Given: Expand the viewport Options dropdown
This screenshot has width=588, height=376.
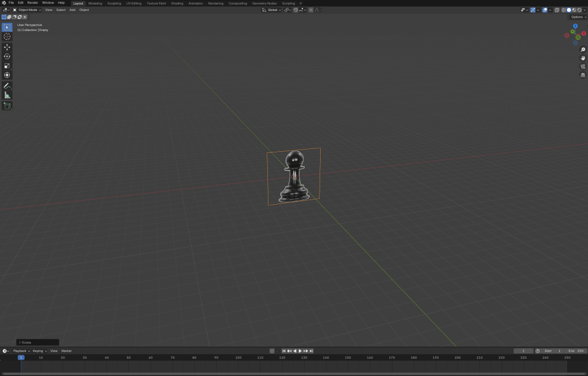Looking at the screenshot, I should [578, 17].
